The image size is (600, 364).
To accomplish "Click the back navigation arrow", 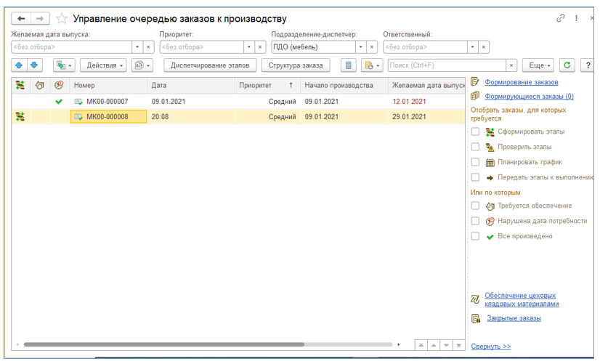I will point(22,18).
